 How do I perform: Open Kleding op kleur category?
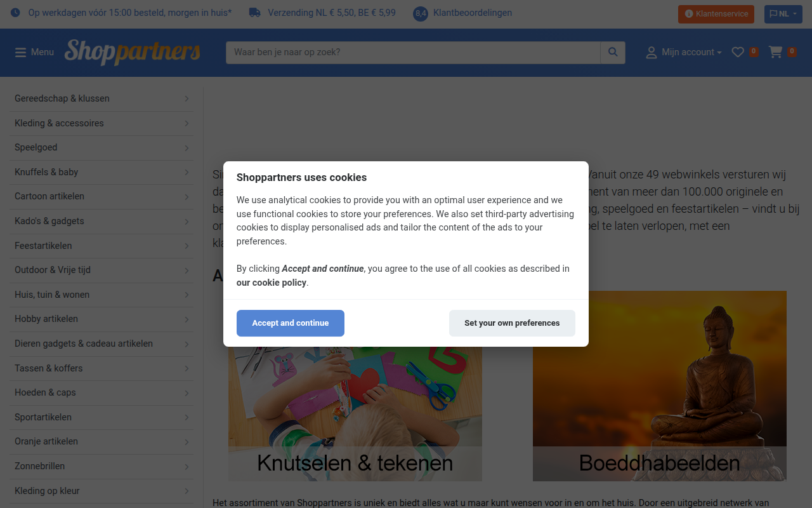(x=101, y=491)
